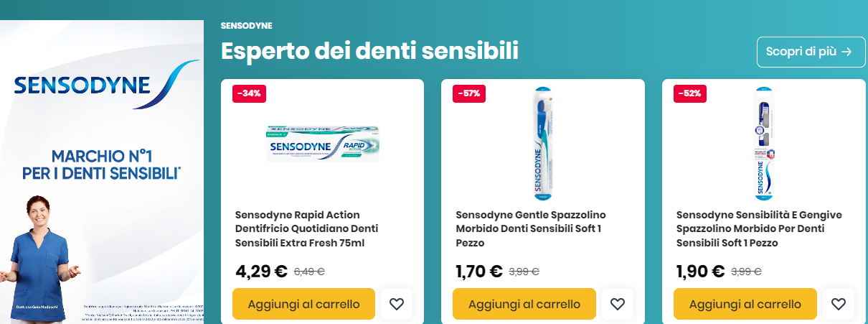Open 'Sensodyne Gentle Spazzolino Morbido' title link
The height and width of the screenshot is (324, 868).
coord(531,228)
